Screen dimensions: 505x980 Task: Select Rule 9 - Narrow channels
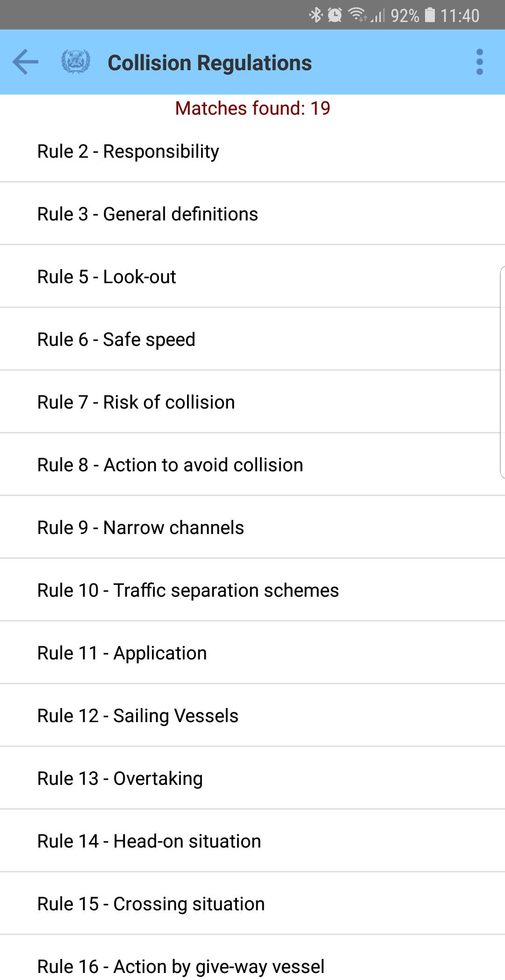coord(252,527)
